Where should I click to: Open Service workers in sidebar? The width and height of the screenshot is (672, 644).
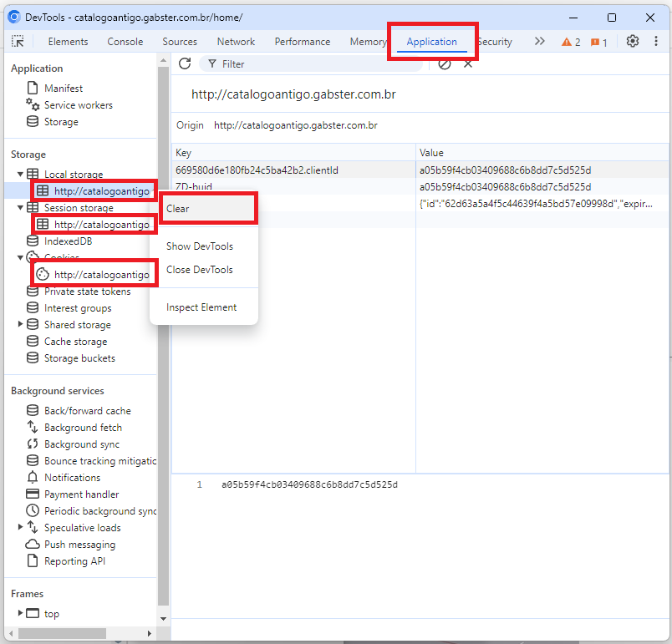point(78,105)
